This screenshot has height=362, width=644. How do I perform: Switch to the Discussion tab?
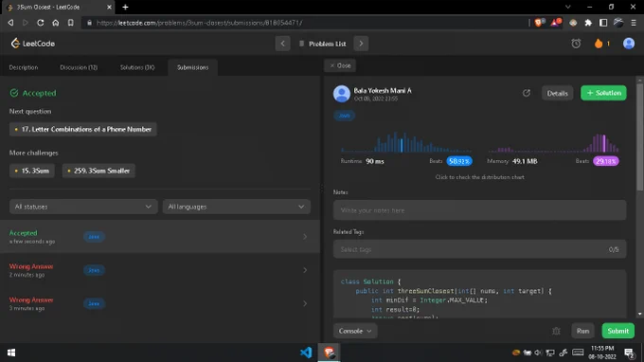[x=79, y=67]
